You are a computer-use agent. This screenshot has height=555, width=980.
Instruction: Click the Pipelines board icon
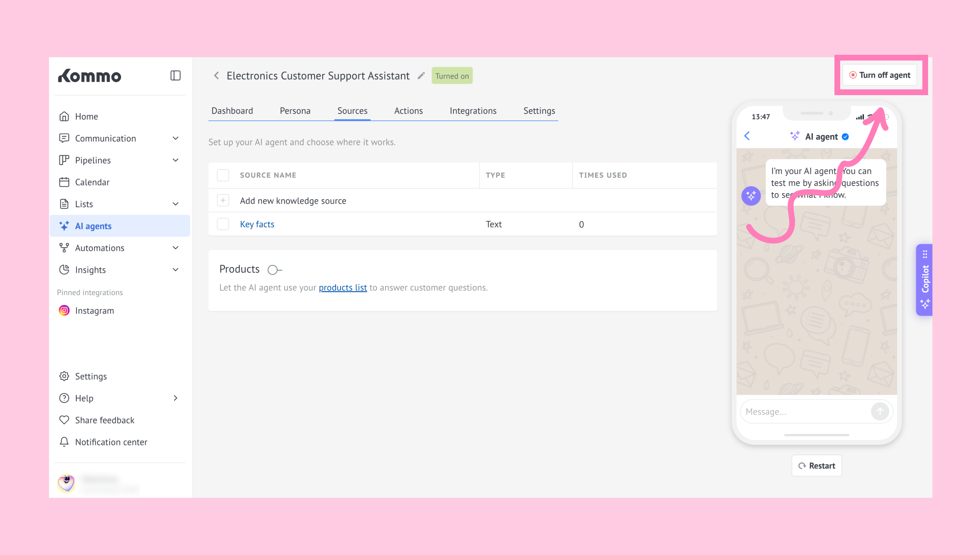tap(64, 160)
